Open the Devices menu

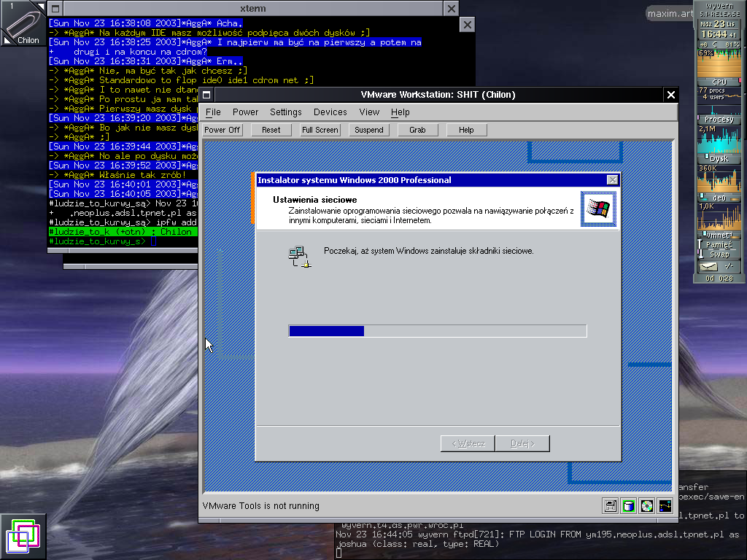pos(330,112)
